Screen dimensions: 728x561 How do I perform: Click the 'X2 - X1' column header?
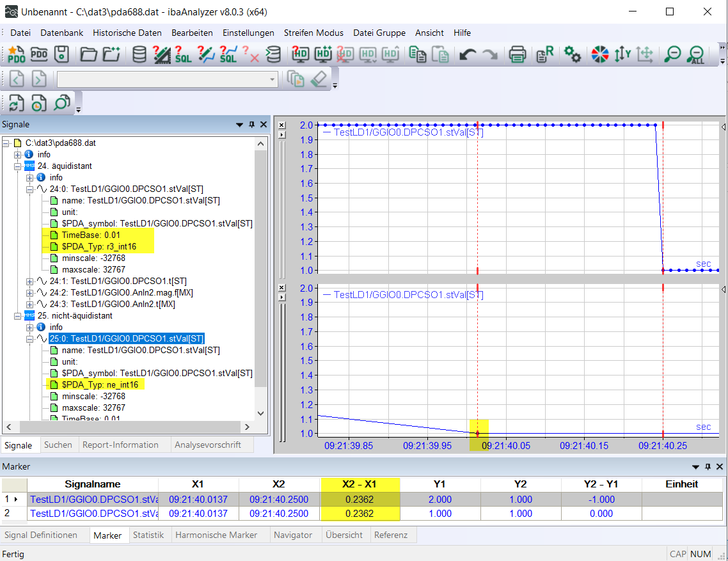(x=360, y=484)
